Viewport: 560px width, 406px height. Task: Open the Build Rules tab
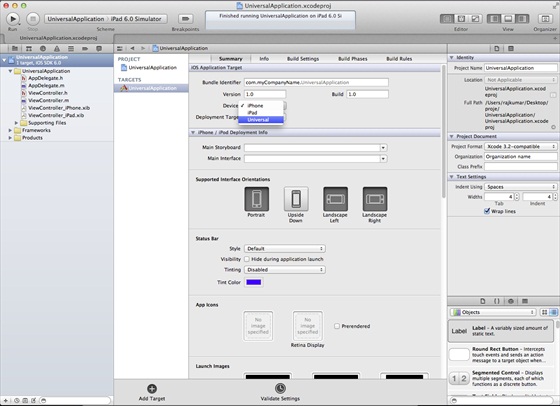(399, 59)
